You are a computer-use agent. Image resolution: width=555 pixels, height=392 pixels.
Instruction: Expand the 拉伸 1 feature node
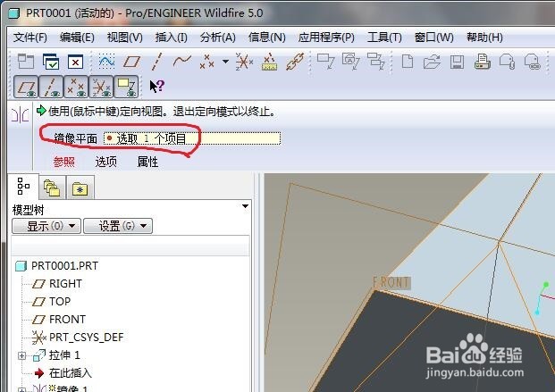(x=21, y=355)
